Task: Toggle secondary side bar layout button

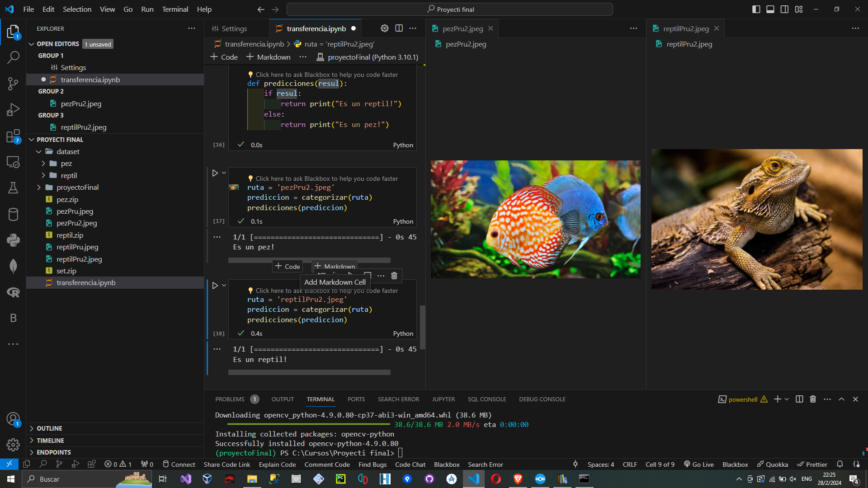Action: coord(785,9)
